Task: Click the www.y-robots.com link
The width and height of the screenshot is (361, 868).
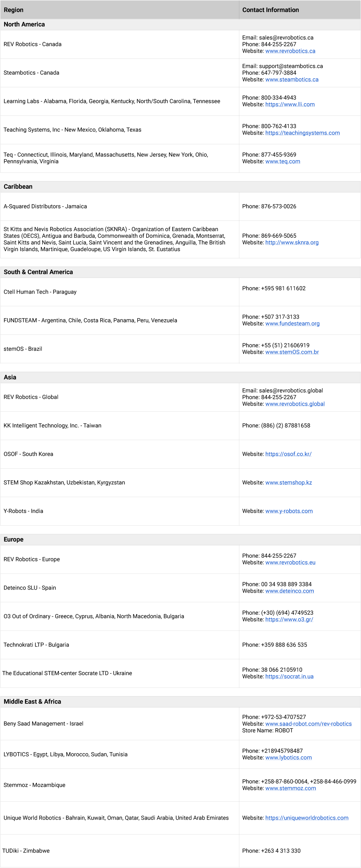Action: 289,511
